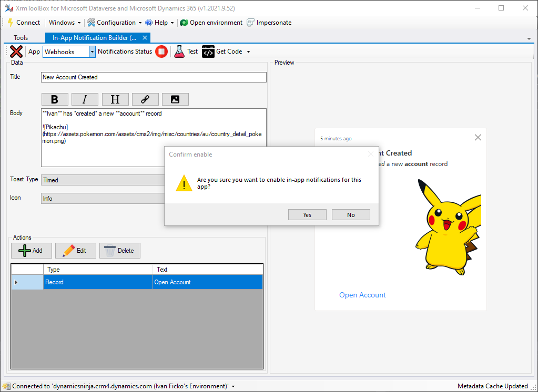Click the connection status icon in status bar
The image size is (538, 392).
point(6,387)
